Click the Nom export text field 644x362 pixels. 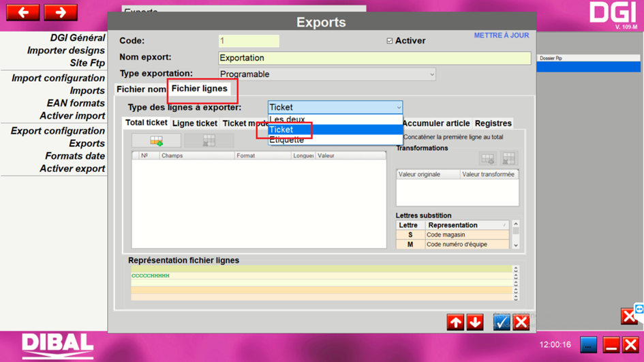click(x=374, y=59)
